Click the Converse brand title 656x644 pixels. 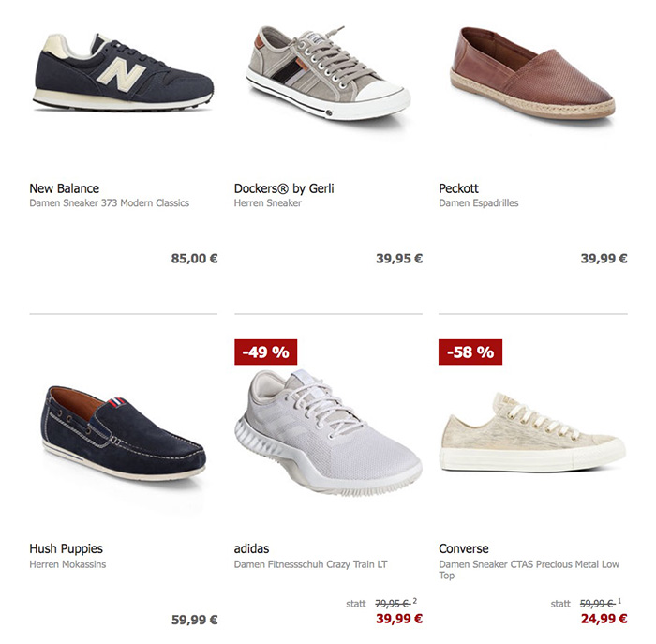point(464,549)
